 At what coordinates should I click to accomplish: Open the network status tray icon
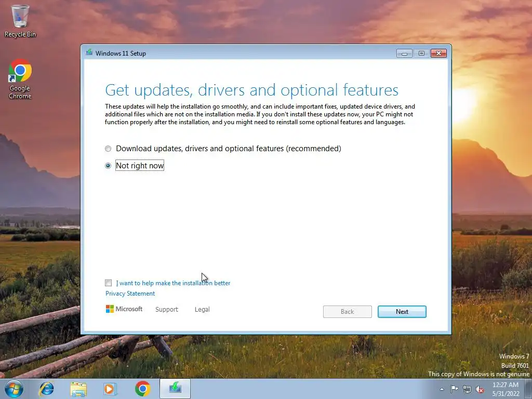(x=467, y=389)
